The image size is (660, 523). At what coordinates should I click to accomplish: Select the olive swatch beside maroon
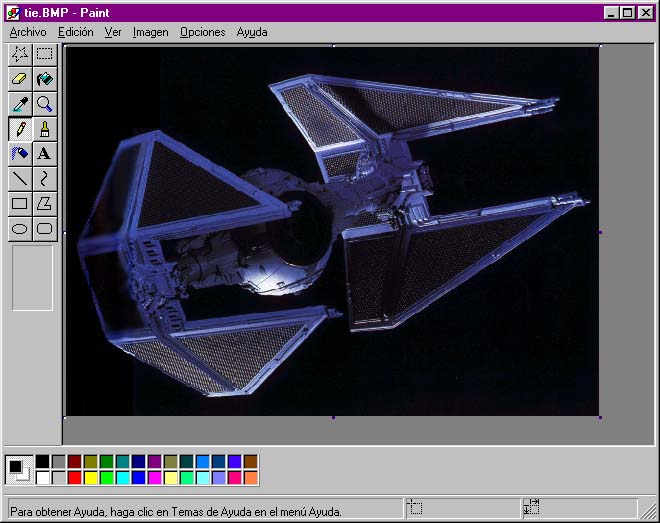(x=90, y=462)
